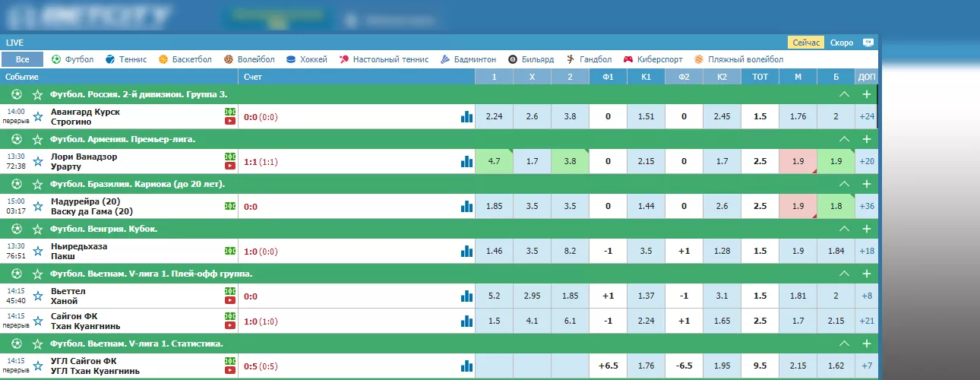Filter by Теннис
Viewport: 980px width, 380px height.
click(x=126, y=59)
